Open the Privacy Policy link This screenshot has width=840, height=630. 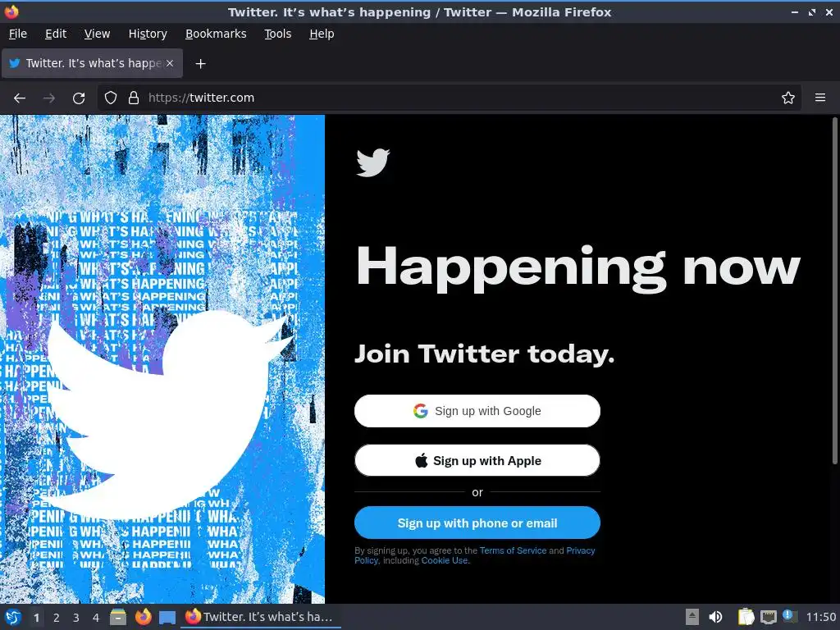[580, 550]
